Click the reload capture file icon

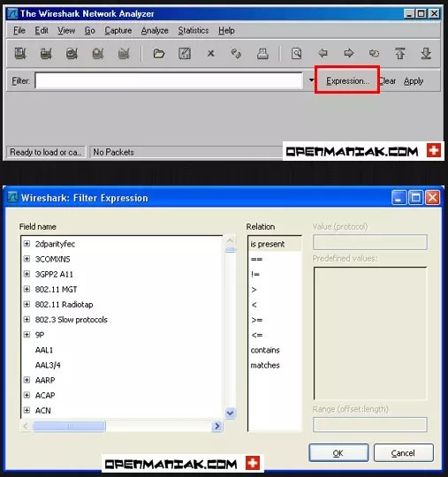(236, 54)
